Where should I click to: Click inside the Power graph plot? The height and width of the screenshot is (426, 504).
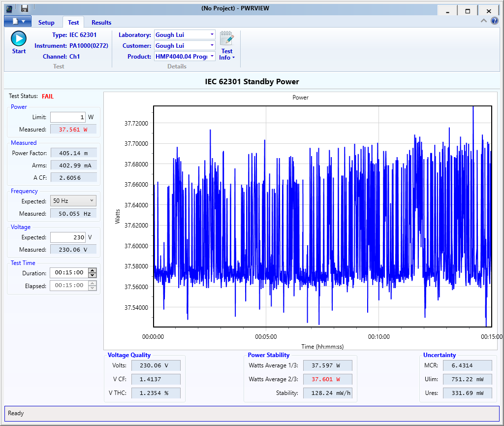[322, 217]
